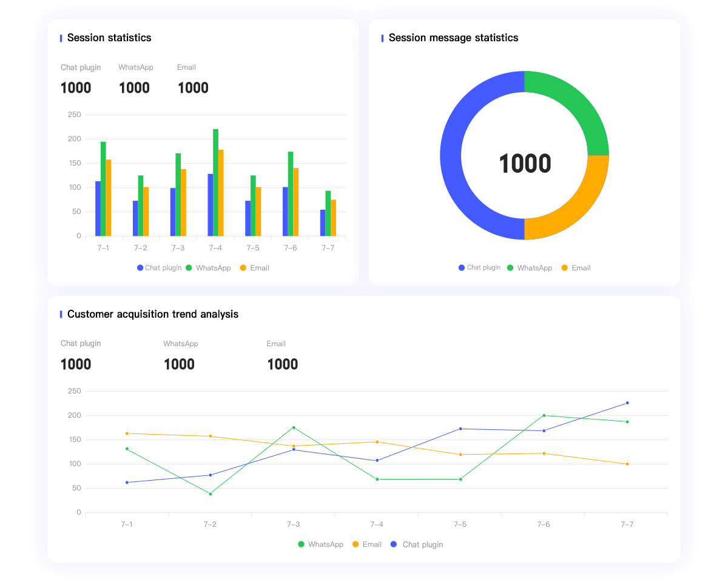Image resolution: width=728 pixels, height=582 pixels.
Task: Select orange Email data point at 7-1
Action: pyautogui.click(x=127, y=433)
